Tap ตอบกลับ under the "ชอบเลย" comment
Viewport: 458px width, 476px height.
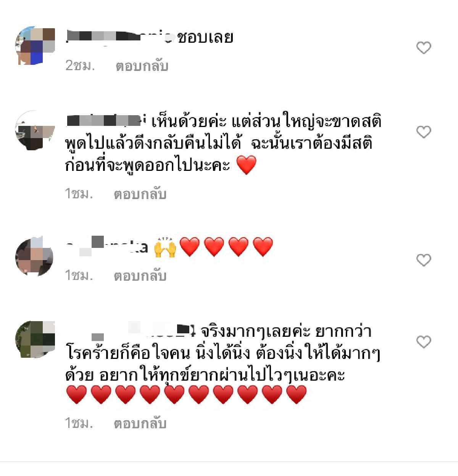coord(142,66)
